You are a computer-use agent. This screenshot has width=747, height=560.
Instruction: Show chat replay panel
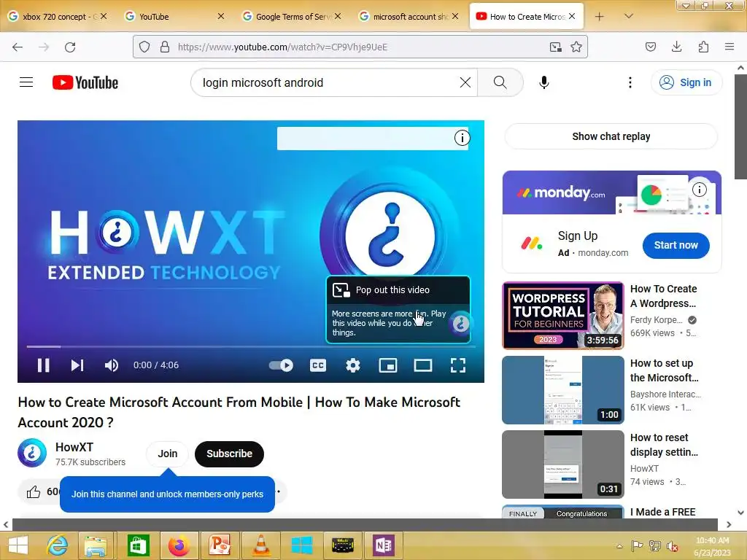(611, 136)
